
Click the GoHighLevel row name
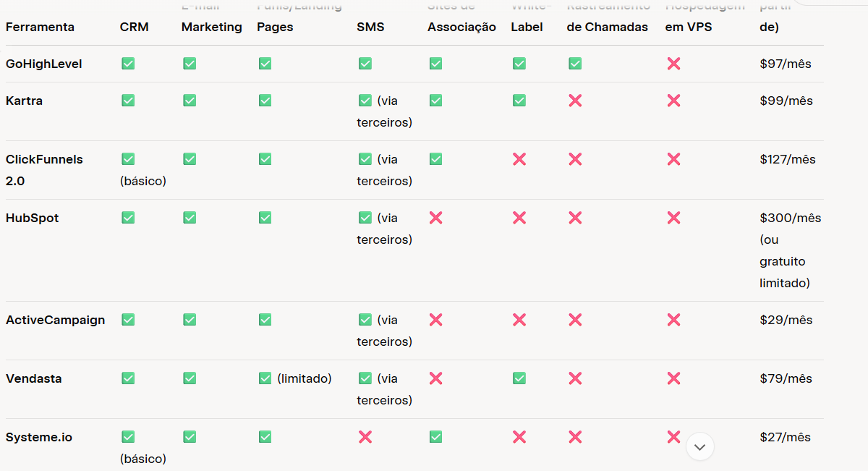tap(44, 64)
